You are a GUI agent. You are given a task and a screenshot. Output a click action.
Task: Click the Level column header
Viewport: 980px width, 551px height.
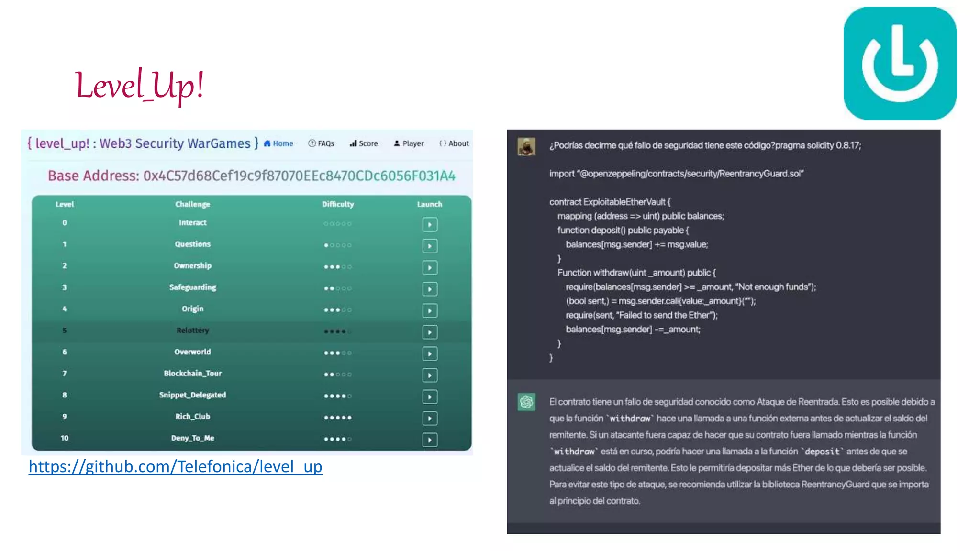coord(65,204)
